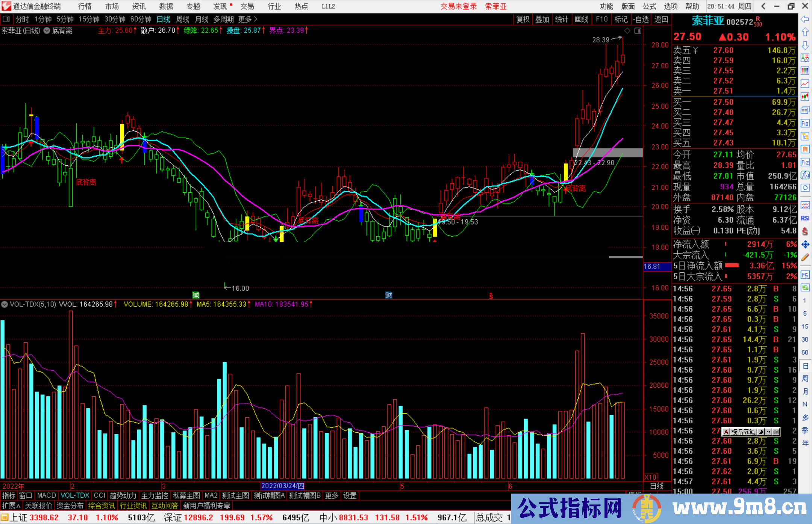Click the f(x) formula icon

[x=805, y=175]
